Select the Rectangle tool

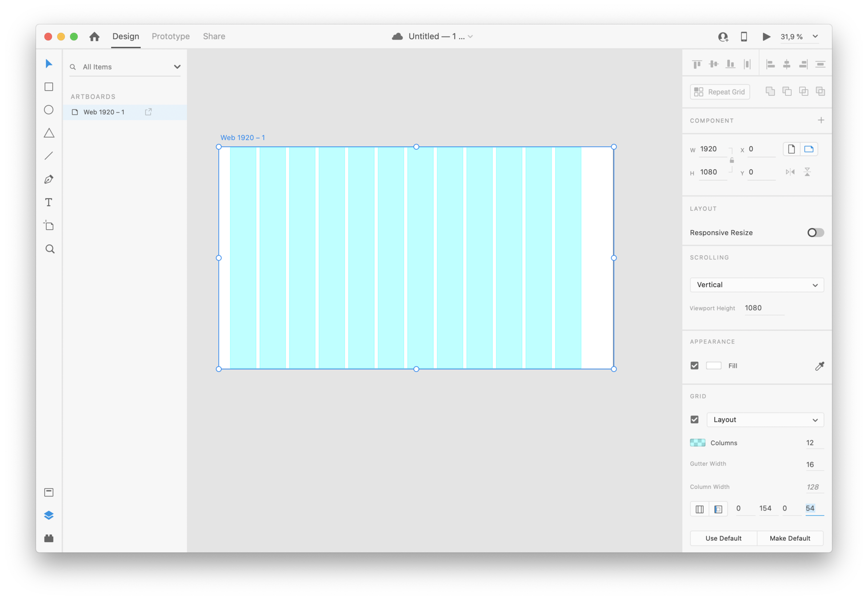click(x=49, y=87)
